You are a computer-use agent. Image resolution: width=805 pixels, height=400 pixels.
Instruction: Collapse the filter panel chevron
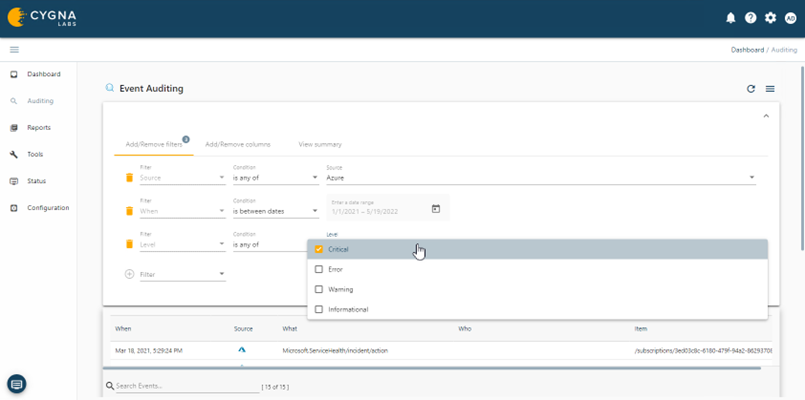pyautogui.click(x=766, y=116)
